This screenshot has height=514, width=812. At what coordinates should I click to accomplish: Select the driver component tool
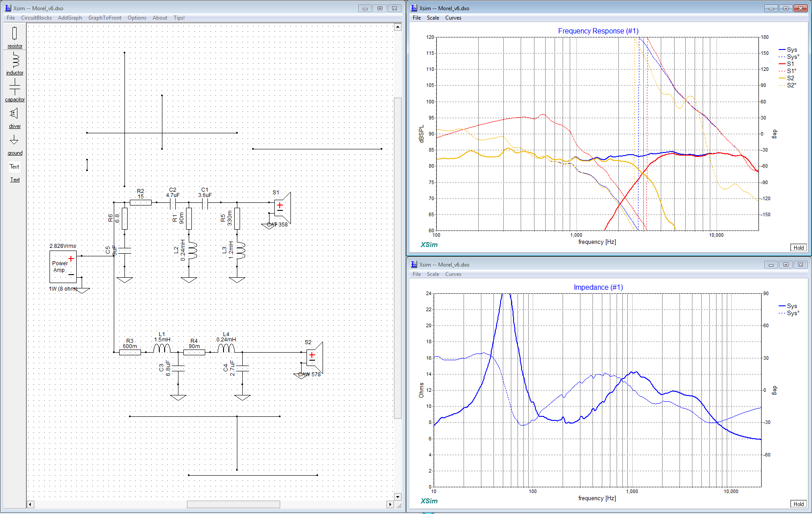15,117
